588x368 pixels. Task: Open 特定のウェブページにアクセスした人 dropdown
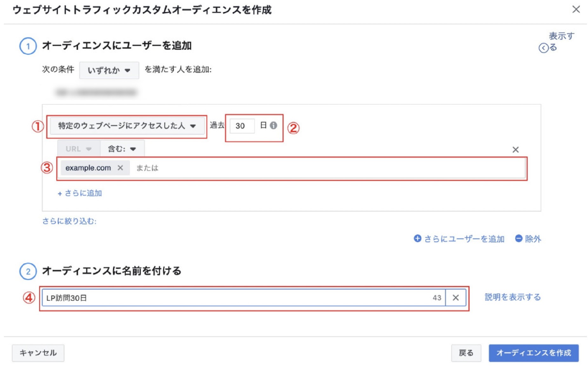click(127, 126)
